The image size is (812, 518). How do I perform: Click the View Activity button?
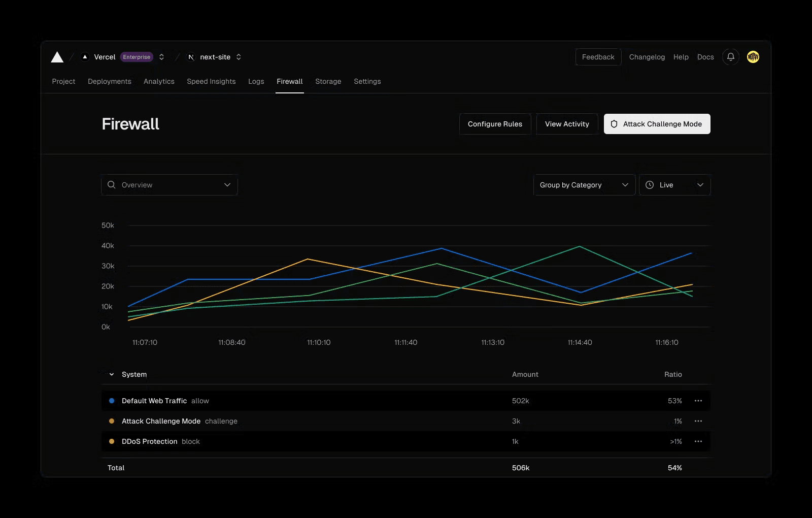(566, 124)
